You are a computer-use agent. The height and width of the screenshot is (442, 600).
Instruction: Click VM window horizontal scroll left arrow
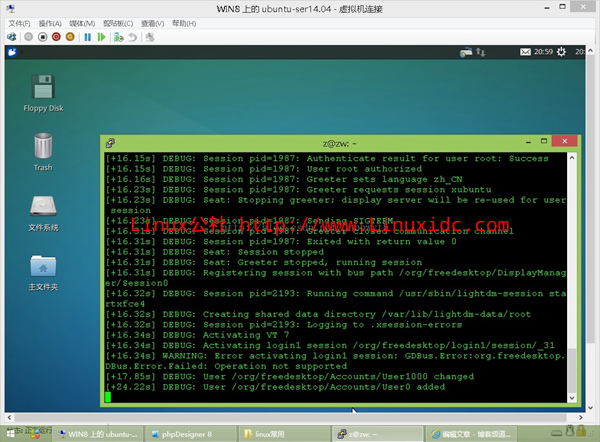point(9,418)
